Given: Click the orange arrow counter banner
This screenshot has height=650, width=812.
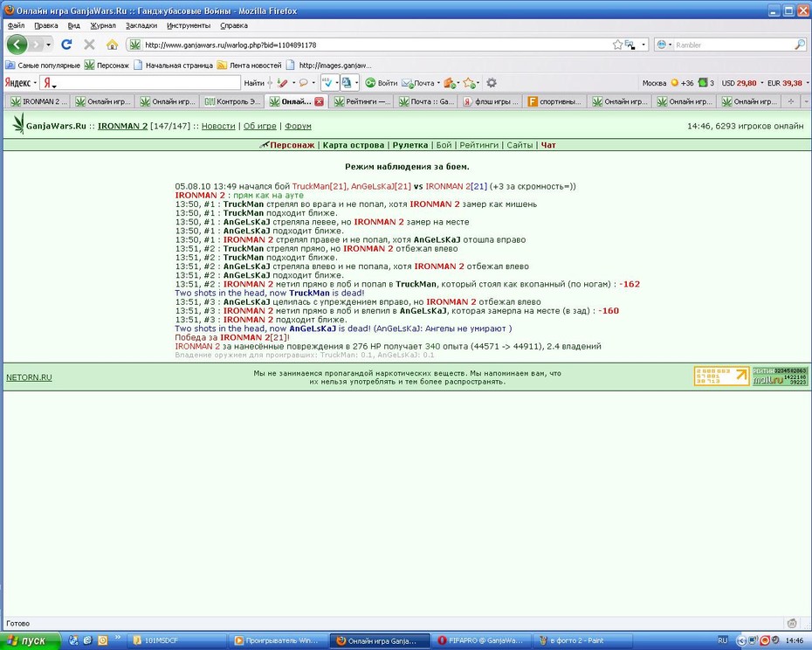Looking at the screenshot, I should [721, 377].
